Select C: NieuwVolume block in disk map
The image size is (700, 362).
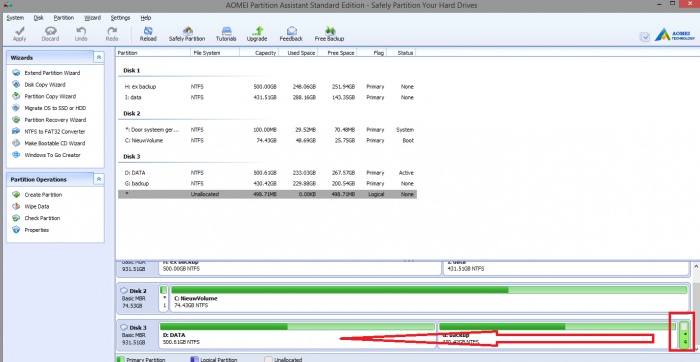point(429,298)
